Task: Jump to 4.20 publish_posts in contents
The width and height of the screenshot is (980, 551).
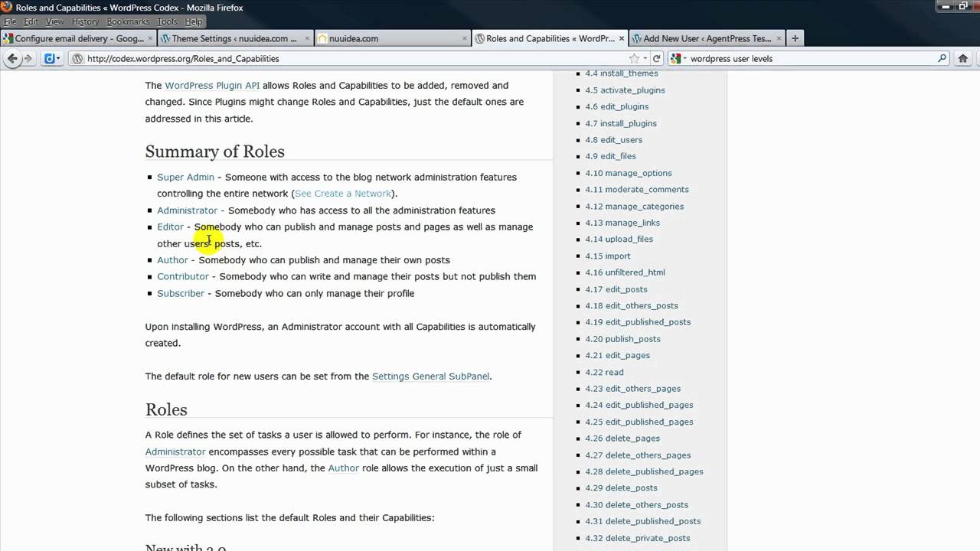Action: pyautogui.click(x=622, y=339)
